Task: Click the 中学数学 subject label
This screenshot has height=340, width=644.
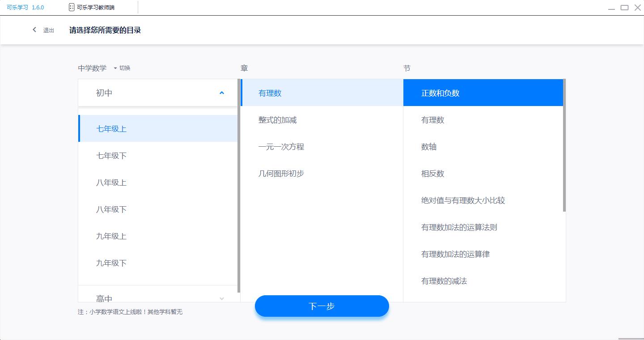Action: tap(92, 68)
